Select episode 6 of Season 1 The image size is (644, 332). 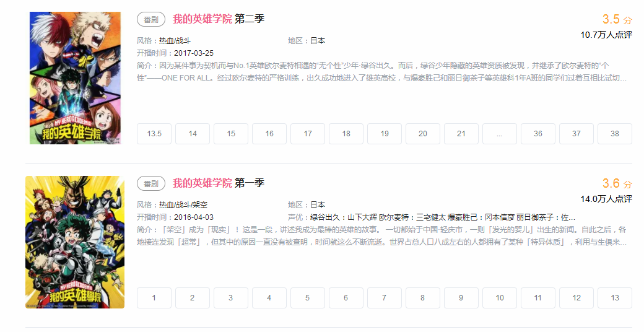point(346,298)
